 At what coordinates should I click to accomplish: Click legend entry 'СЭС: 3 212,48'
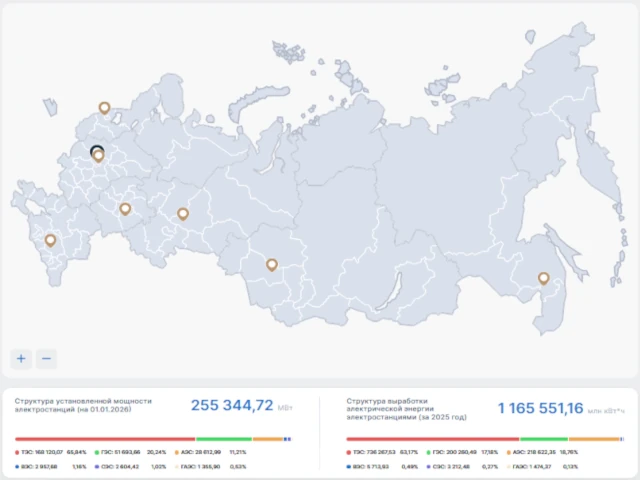pos(448,467)
